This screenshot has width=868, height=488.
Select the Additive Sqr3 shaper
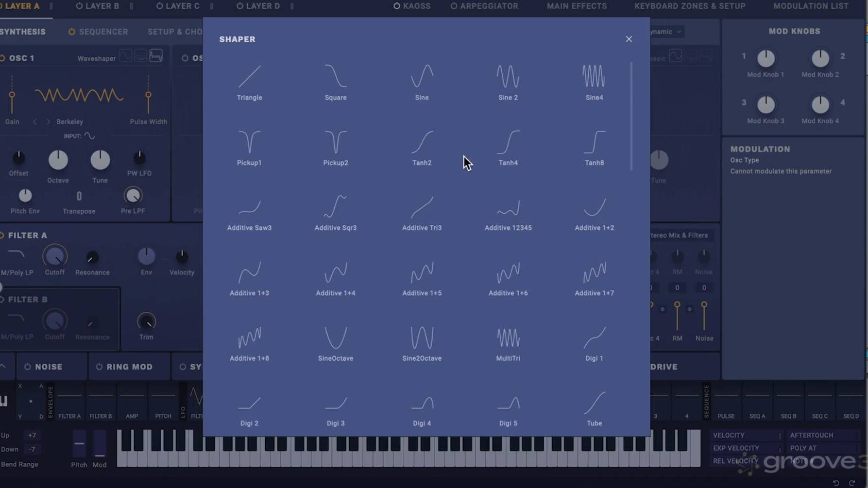[x=336, y=213]
